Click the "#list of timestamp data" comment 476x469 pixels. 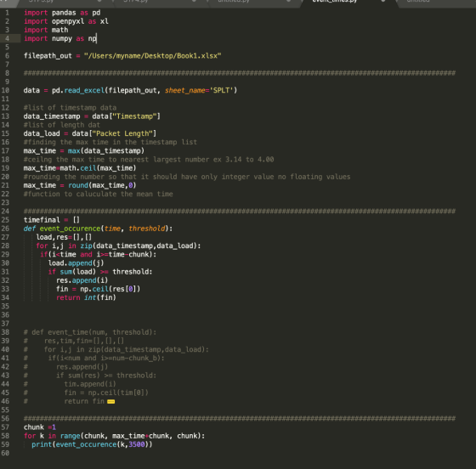point(70,108)
